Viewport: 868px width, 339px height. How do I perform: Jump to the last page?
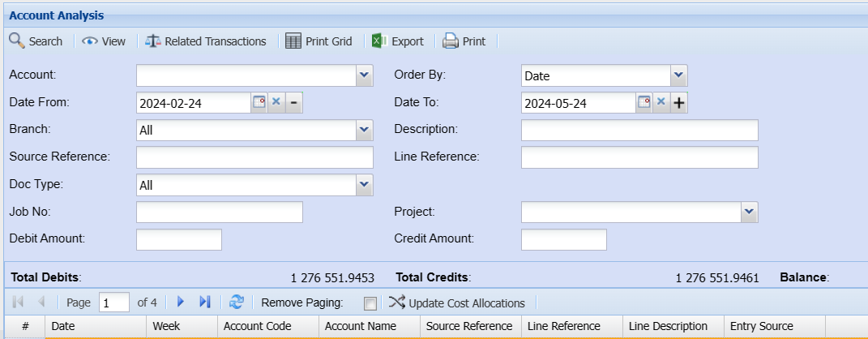(x=204, y=303)
